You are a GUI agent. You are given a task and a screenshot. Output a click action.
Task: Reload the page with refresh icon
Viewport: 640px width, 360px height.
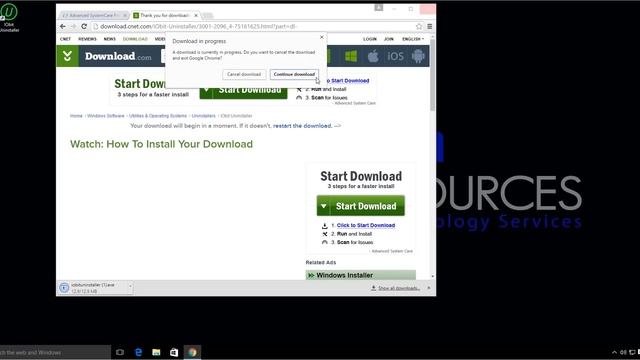tap(84, 26)
